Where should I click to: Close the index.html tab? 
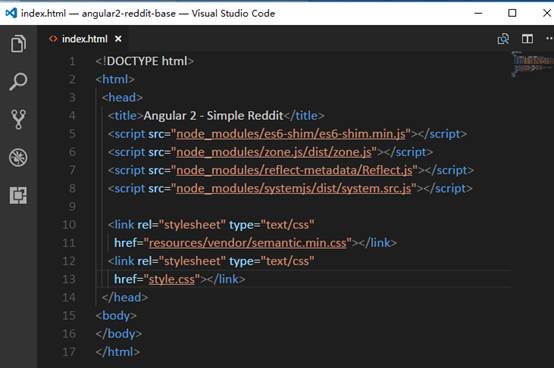click(x=118, y=39)
